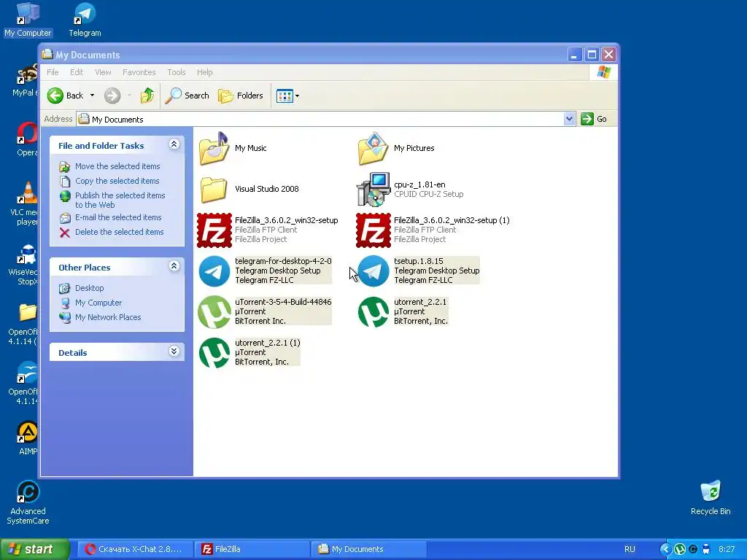Go to My Network Places link

(108, 317)
